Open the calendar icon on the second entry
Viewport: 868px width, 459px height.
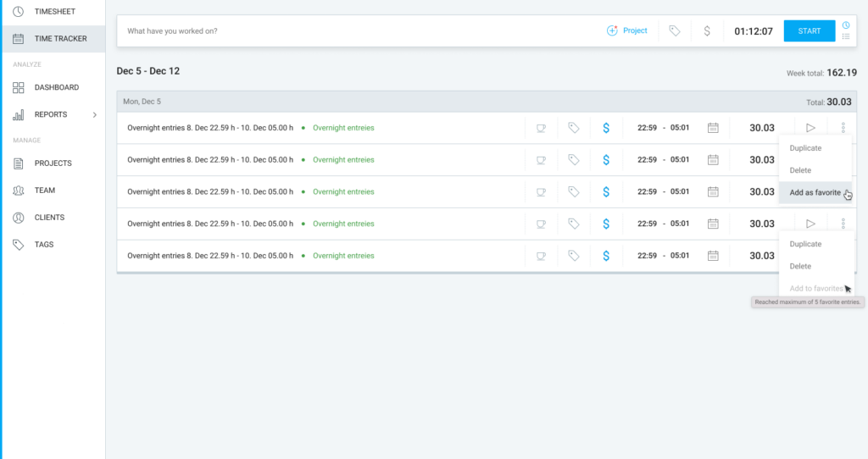713,160
